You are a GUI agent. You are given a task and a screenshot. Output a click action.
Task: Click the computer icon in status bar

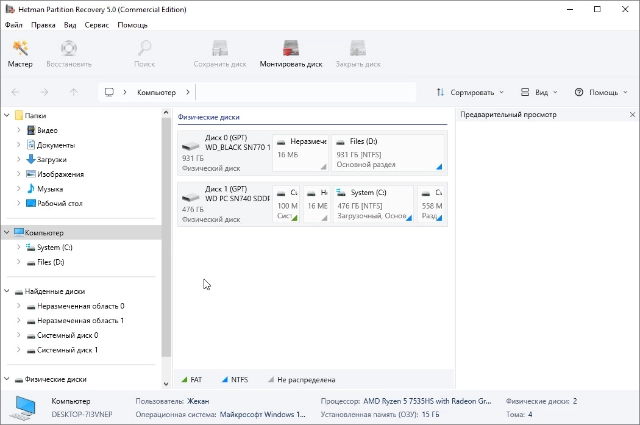click(x=24, y=408)
